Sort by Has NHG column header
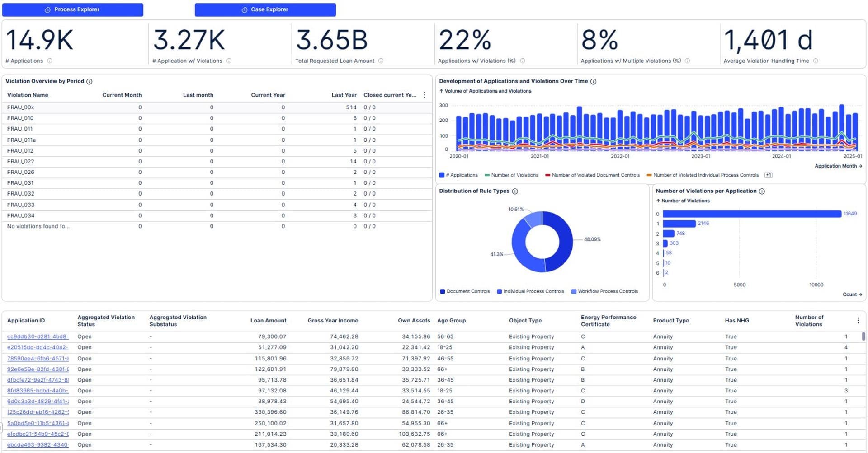868x453 pixels. click(737, 321)
